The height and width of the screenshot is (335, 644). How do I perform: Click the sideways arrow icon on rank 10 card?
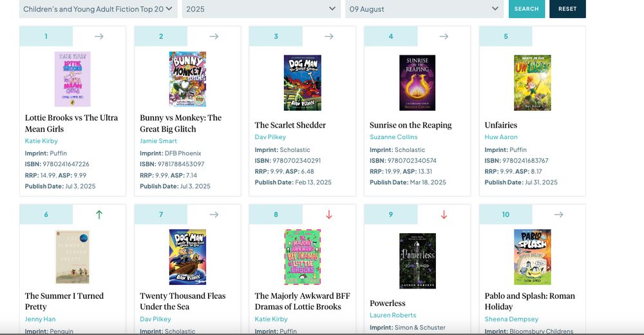(x=558, y=215)
